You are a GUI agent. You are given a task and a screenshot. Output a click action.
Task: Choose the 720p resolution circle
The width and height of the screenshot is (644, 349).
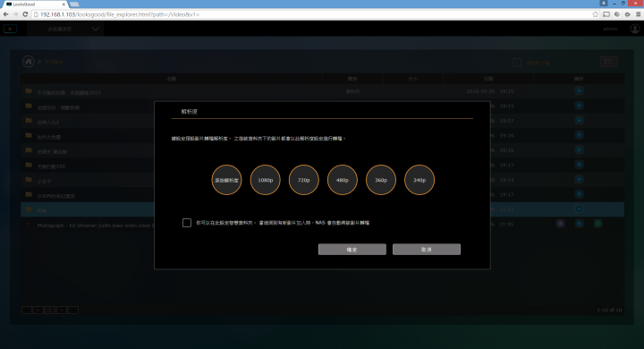(x=304, y=180)
